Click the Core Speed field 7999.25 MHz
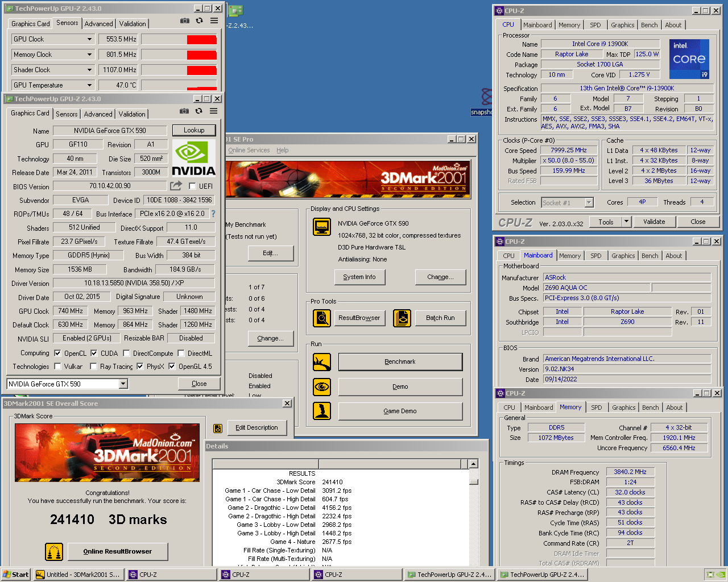The width and height of the screenshot is (728, 582). pyautogui.click(x=569, y=150)
